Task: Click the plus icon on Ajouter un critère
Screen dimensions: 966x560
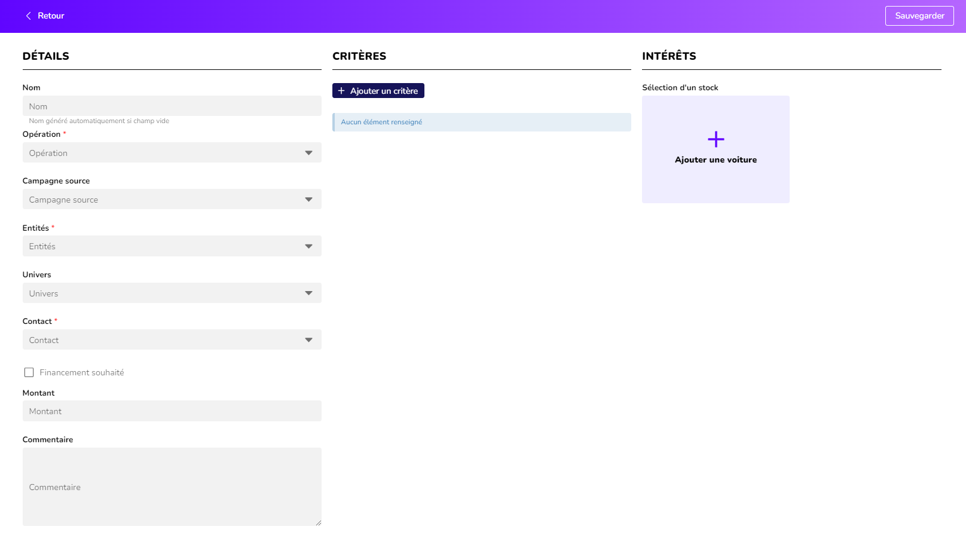Action: (x=341, y=91)
